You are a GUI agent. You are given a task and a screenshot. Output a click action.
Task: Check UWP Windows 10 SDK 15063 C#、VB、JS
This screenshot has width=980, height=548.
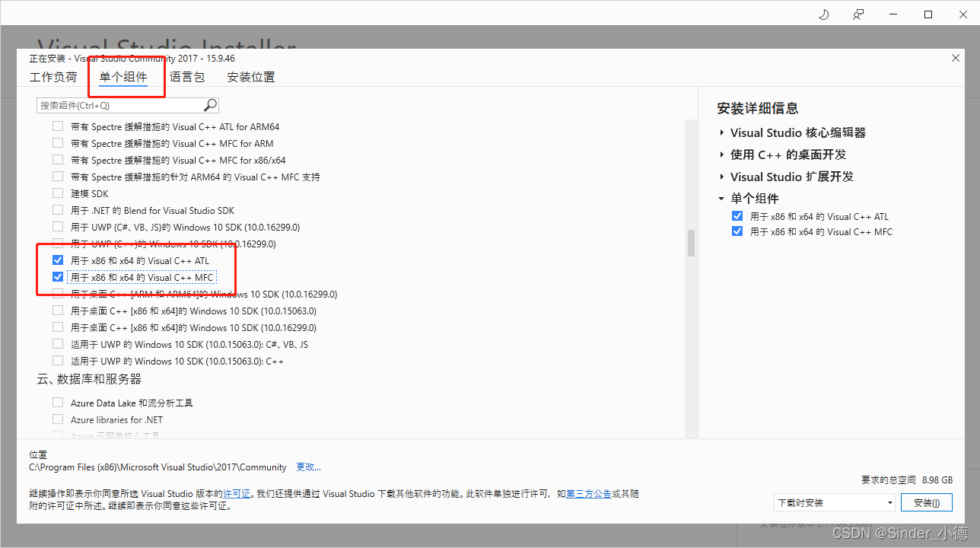tap(58, 344)
